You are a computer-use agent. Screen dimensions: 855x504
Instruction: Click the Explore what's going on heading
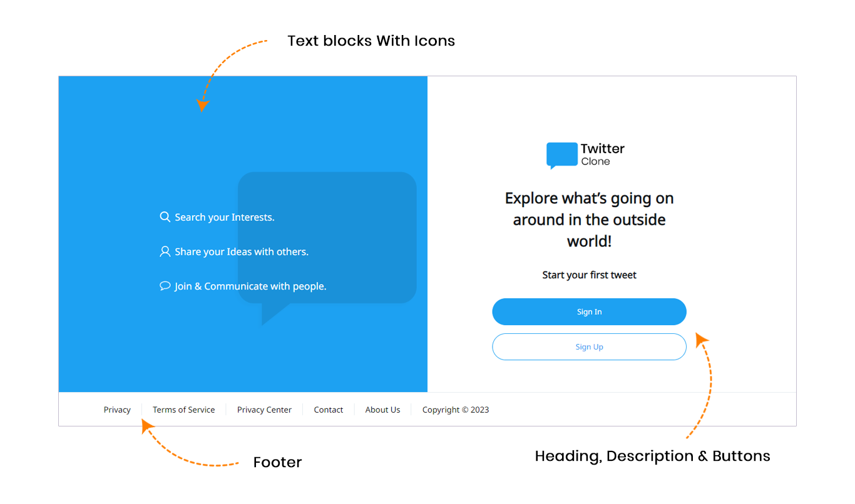tap(589, 219)
